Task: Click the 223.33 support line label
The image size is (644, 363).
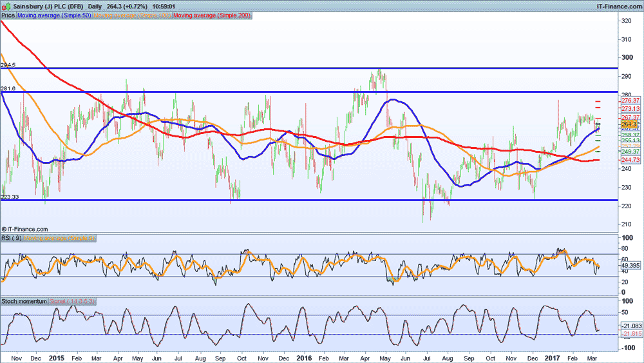Action: click(x=10, y=197)
